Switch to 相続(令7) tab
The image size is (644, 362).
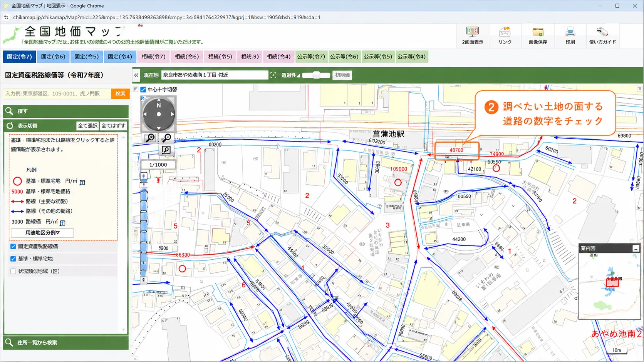[x=153, y=57]
